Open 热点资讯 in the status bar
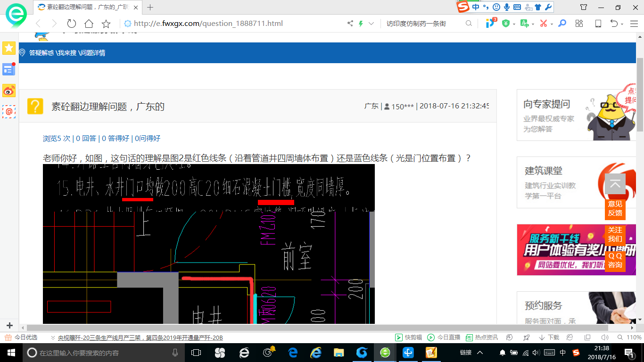 tap(482, 337)
